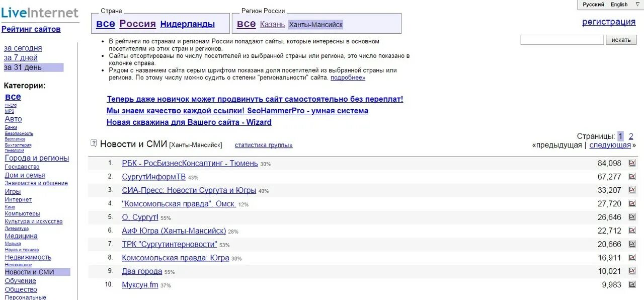Show ratings за сегодня
This screenshot has width=644, height=300.
(x=23, y=48)
